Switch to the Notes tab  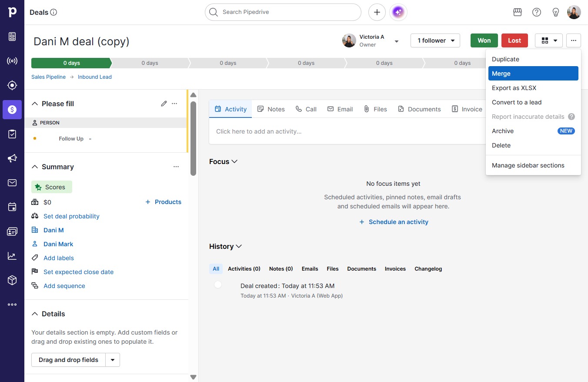tap(271, 109)
